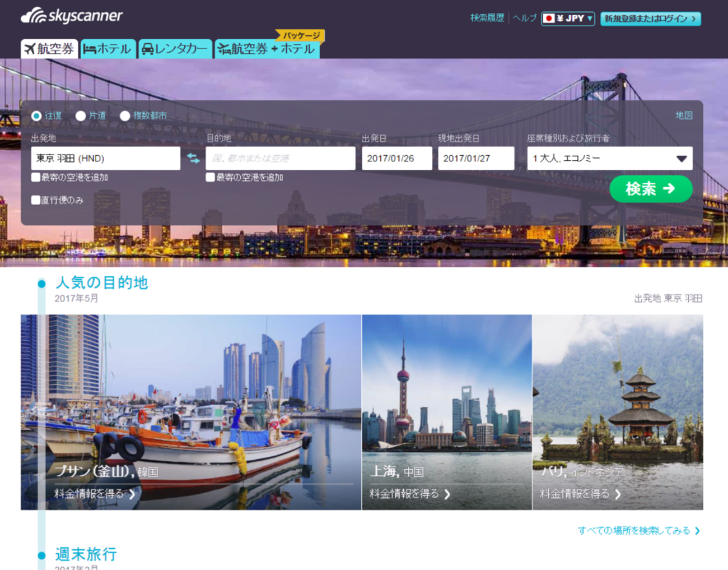Click the 週末旅行 heading

pyautogui.click(x=86, y=554)
